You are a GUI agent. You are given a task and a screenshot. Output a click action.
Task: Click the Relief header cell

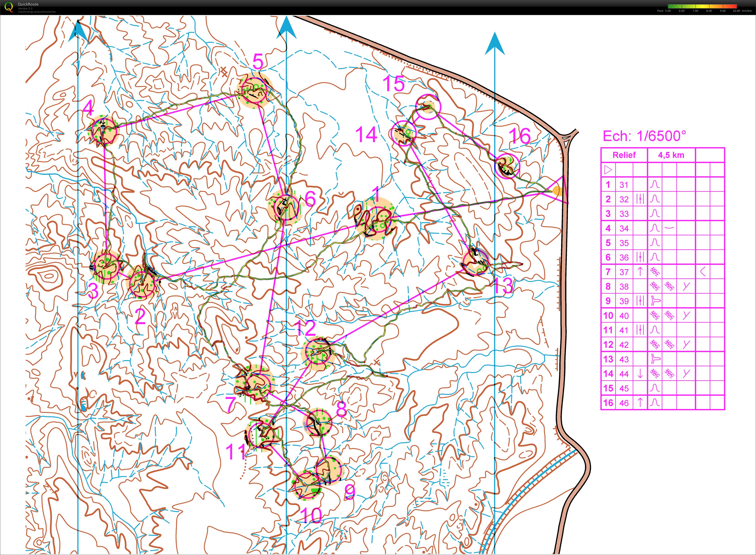pyautogui.click(x=624, y=155)
